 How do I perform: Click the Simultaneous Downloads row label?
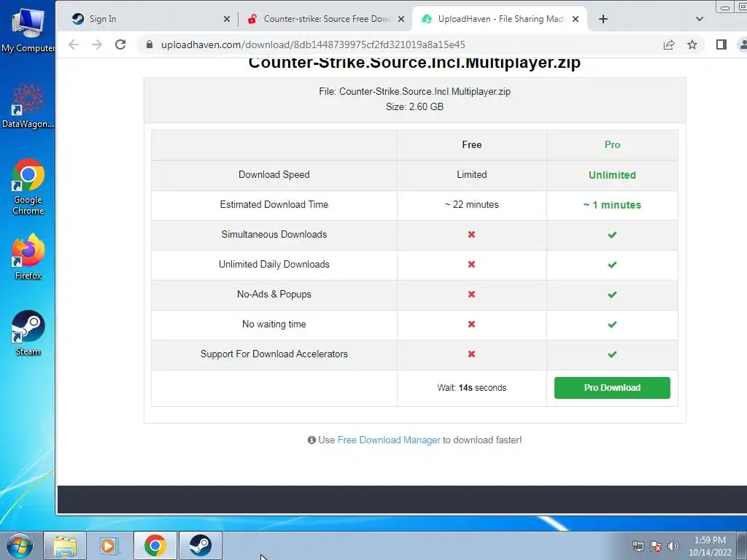274,235
